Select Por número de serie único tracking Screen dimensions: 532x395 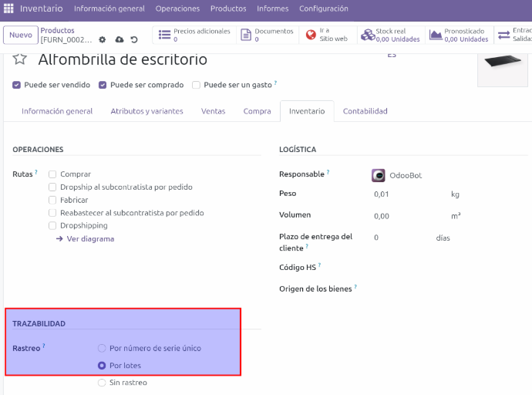(x=102, y=348)
